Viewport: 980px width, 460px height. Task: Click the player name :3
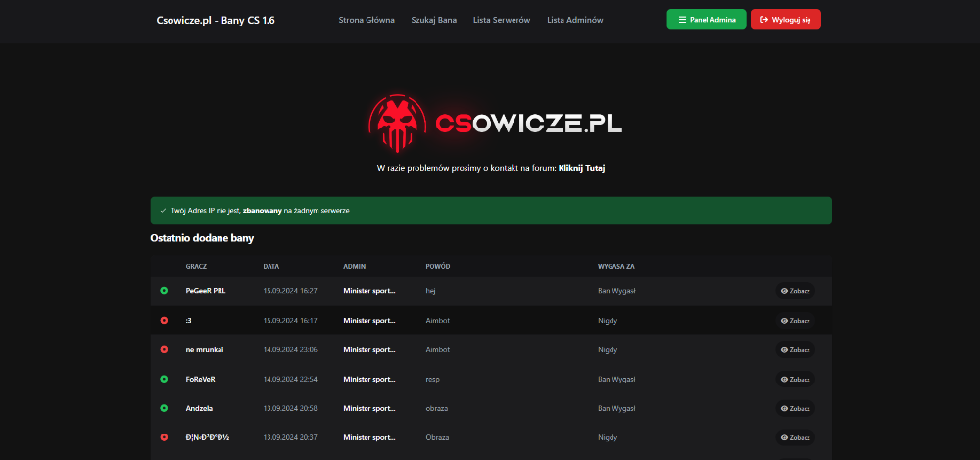point(188,321)
